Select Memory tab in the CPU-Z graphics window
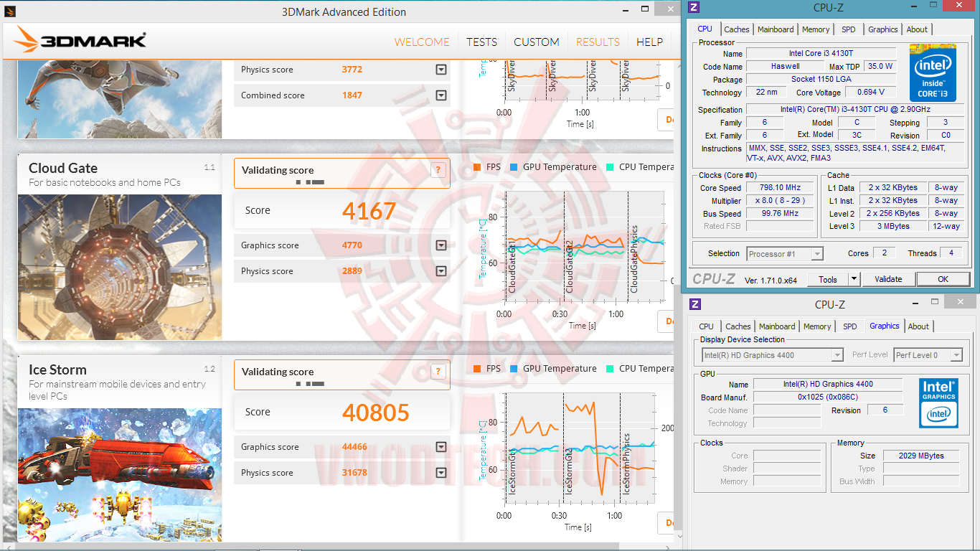 (x=817, y=326)
